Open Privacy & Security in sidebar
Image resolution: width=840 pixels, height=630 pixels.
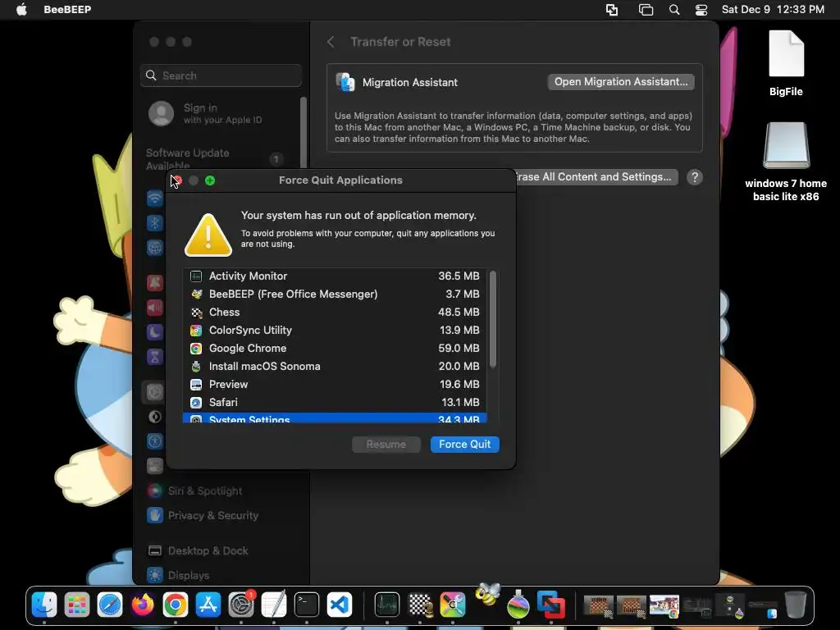pos(203,515)
